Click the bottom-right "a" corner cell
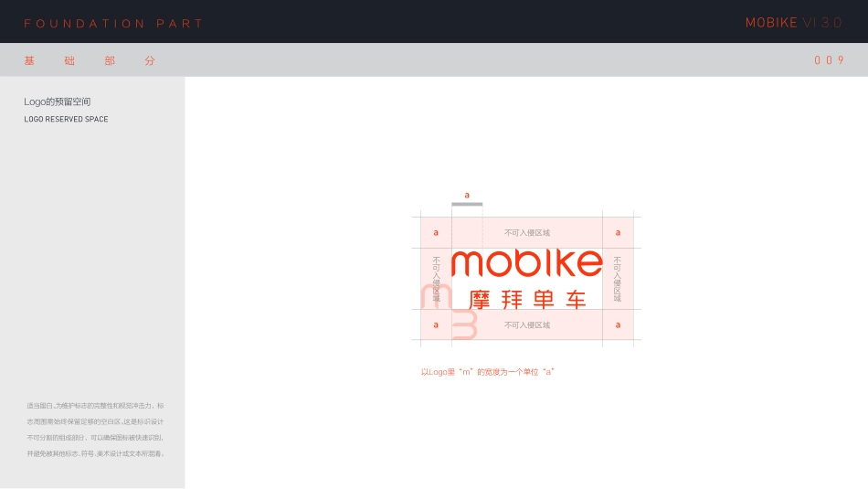The width and height of the screenshot is (868, 489). pos(618,324)
